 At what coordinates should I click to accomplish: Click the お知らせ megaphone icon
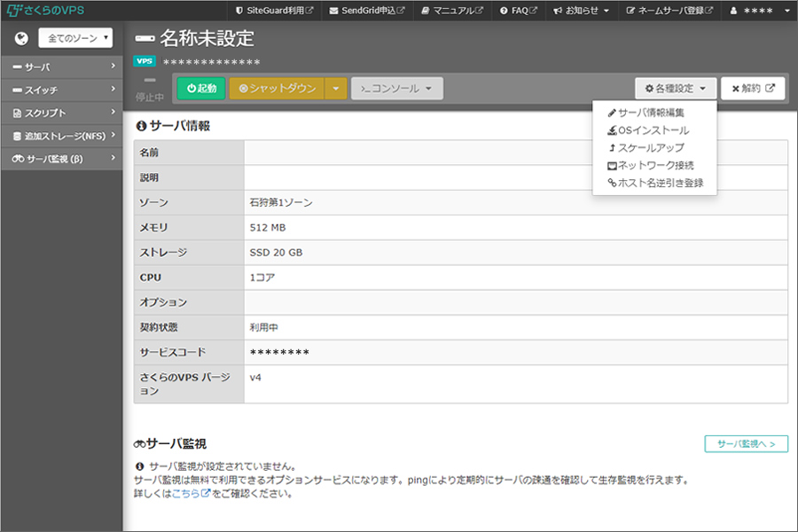(558, 11)
